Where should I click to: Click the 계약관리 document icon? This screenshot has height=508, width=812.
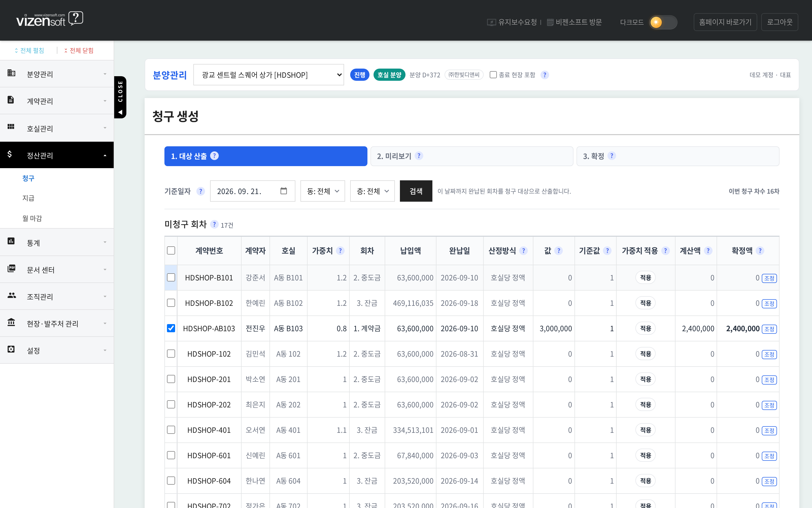tap(11, 100)
